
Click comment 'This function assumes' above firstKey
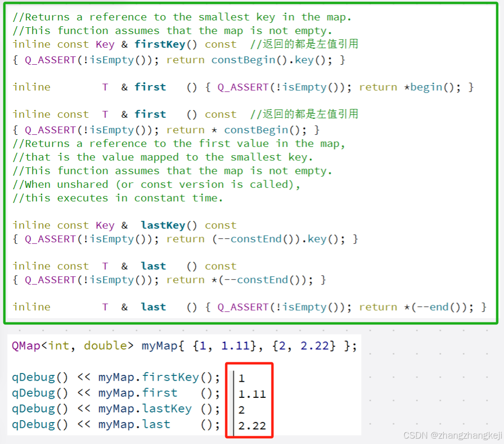pyautogui.click(x=172, y=31)
